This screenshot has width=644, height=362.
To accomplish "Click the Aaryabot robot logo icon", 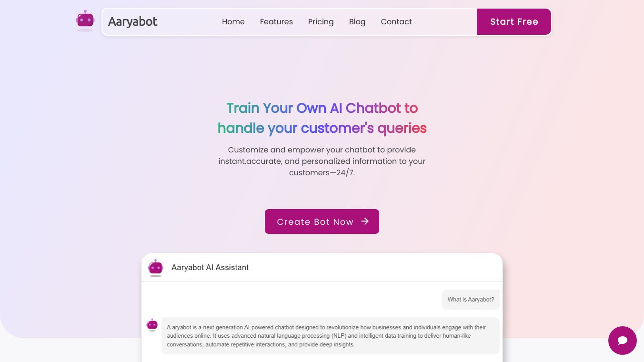I will pos(85,20).
